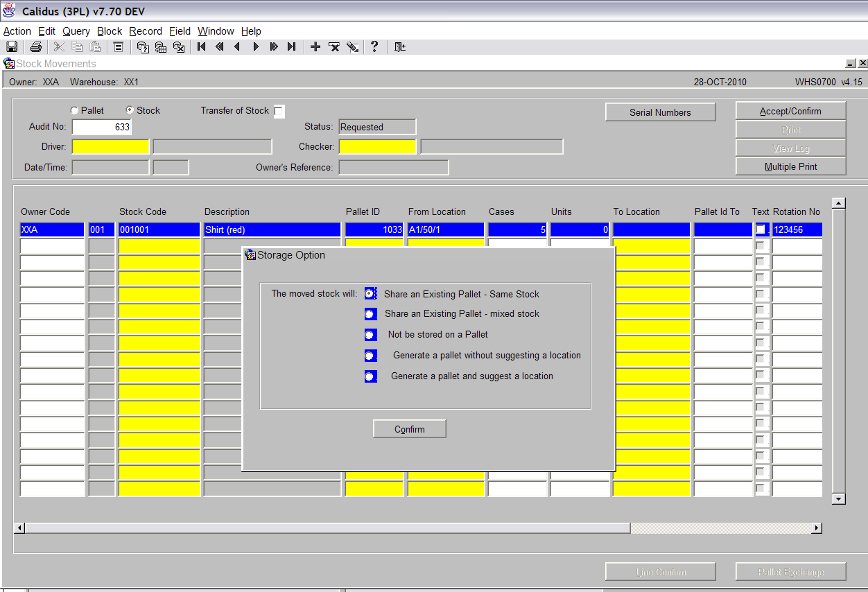This screenshot has height=592, width=868.
Task: Click the Remove Record icon
Action: pyautogui.click(x=334, y=47)
